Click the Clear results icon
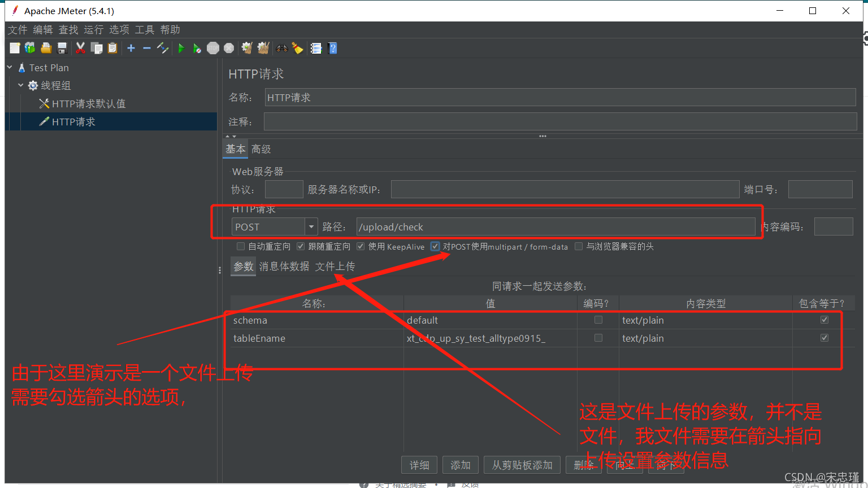 (x=247, y=48)
